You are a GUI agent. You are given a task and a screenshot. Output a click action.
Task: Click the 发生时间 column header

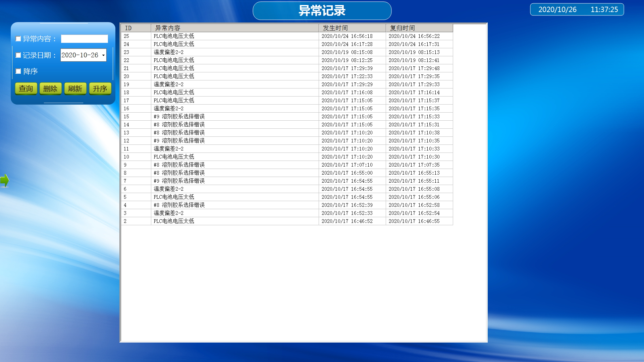coord(352,28)
